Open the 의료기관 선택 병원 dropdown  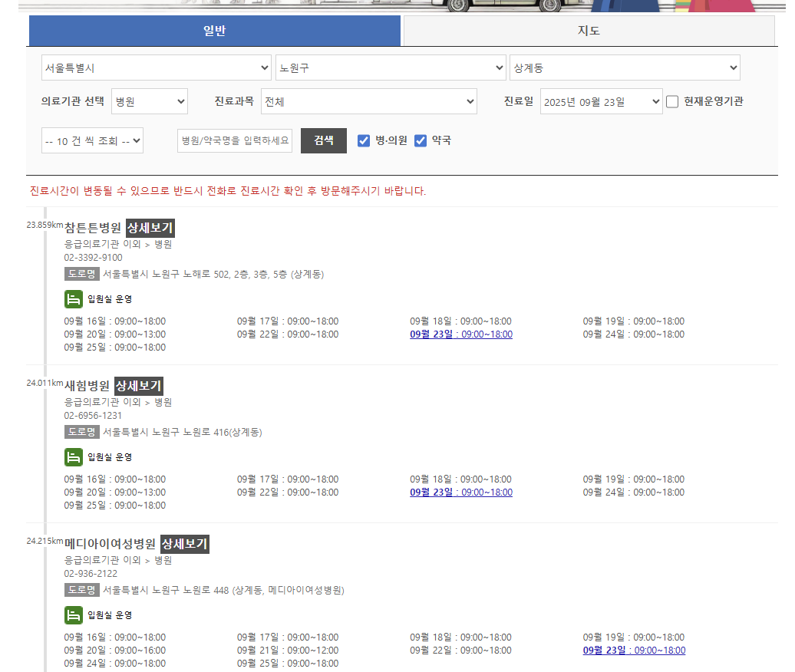coord(149,100)
